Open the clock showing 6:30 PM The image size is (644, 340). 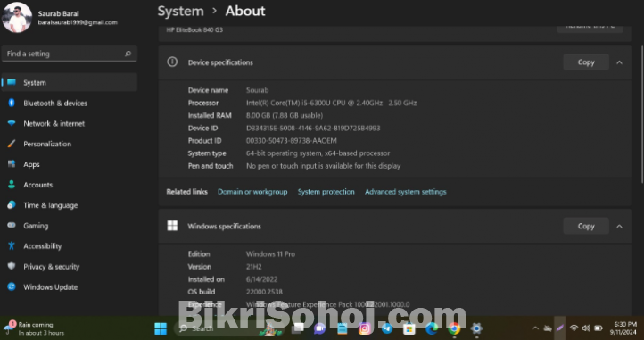623,328
